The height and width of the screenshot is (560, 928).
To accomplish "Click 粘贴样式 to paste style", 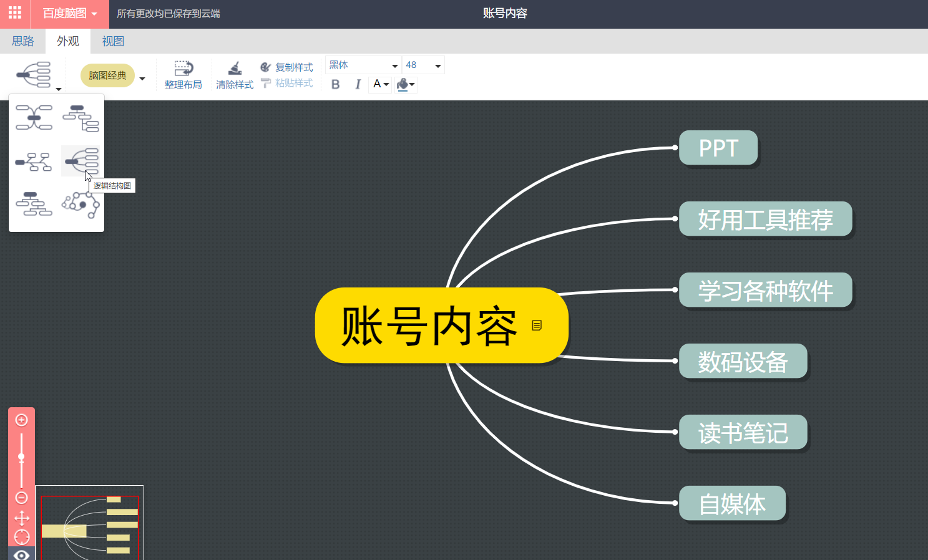I will tap(286, 83).
